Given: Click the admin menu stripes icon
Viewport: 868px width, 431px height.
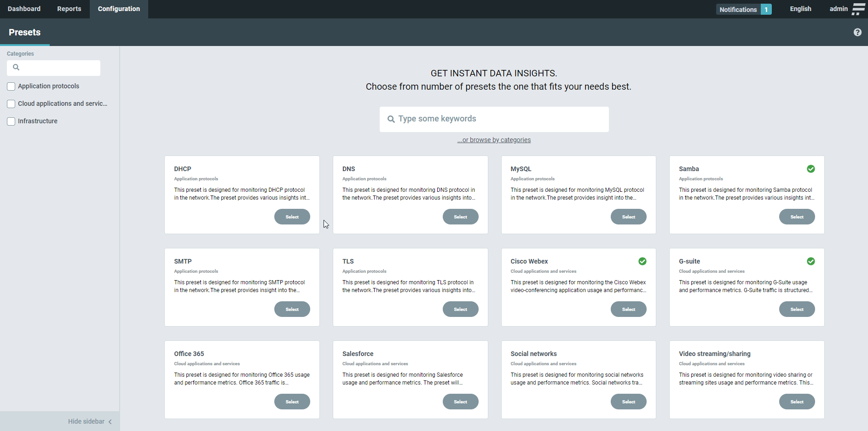Looking at the screenshot, I should [858, 9].
